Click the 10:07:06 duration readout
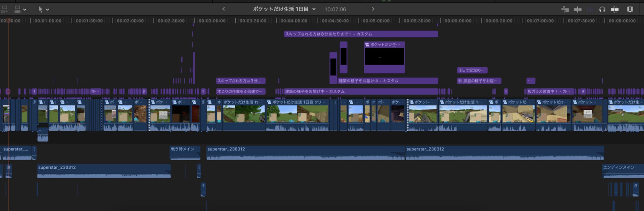This screenshot has width=644, height=211. click(335, 9)
